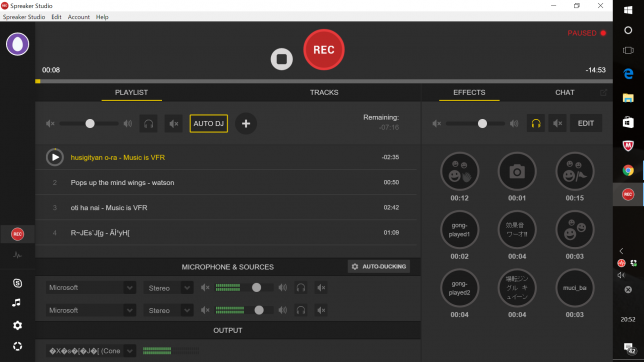Toggle headphone monitoring on first microphone
Image resolution: width=644 pixels, height=362 pixels.
pos(301,288)
